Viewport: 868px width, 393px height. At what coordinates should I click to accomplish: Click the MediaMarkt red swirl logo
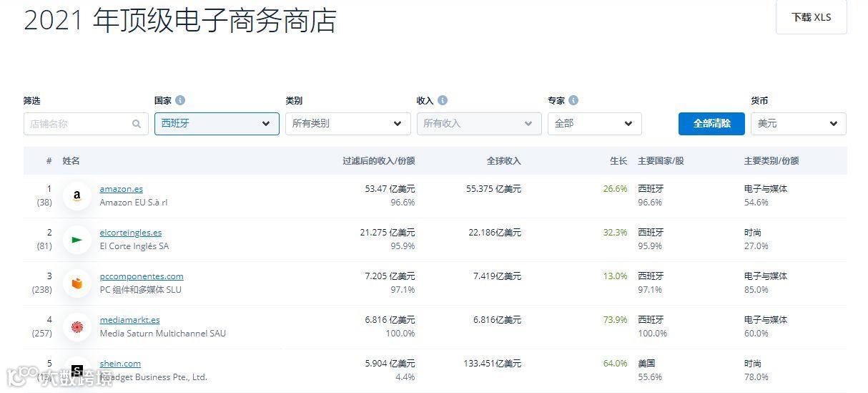coord(77,327)
